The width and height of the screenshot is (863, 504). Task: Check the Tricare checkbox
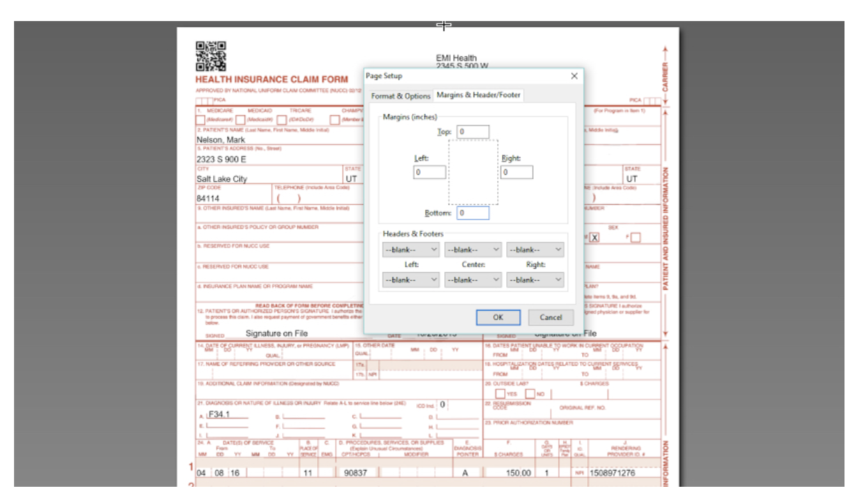coord(281,119)
